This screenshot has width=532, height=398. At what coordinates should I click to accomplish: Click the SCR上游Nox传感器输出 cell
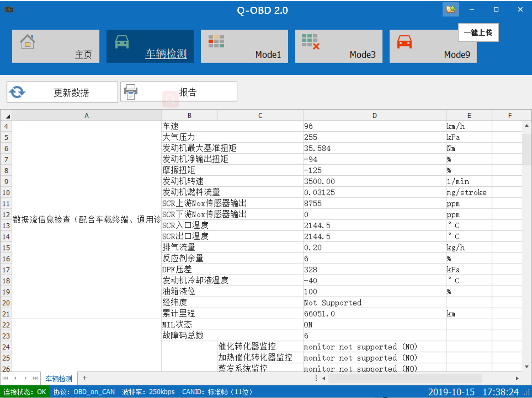(232, 203)
